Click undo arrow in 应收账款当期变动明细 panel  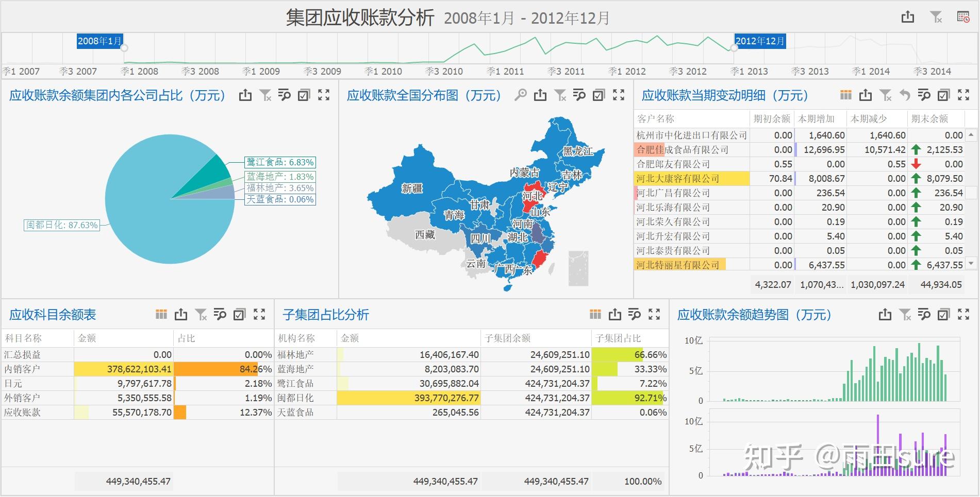[x=905, y=95]
